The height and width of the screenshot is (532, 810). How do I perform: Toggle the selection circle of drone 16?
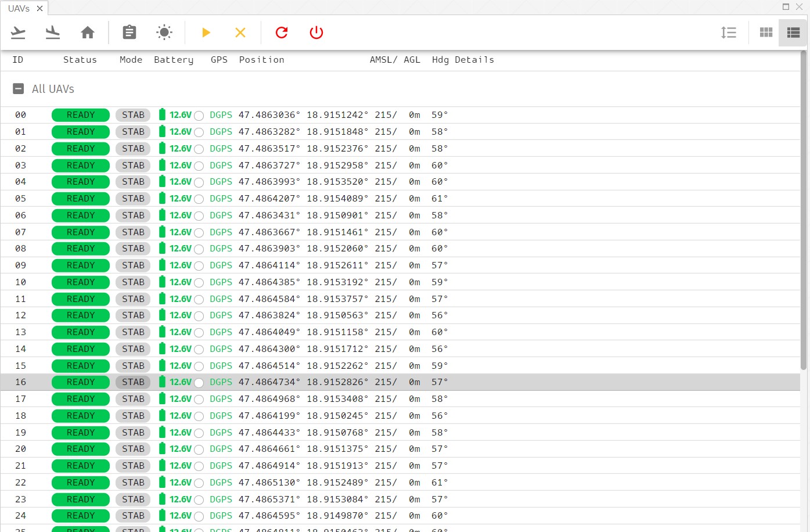pos(199,382)
